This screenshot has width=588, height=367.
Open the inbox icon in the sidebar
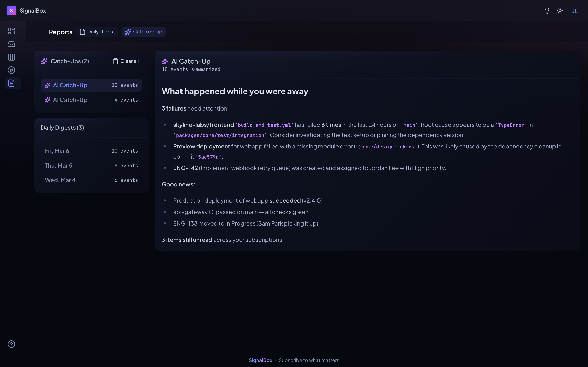11,44
